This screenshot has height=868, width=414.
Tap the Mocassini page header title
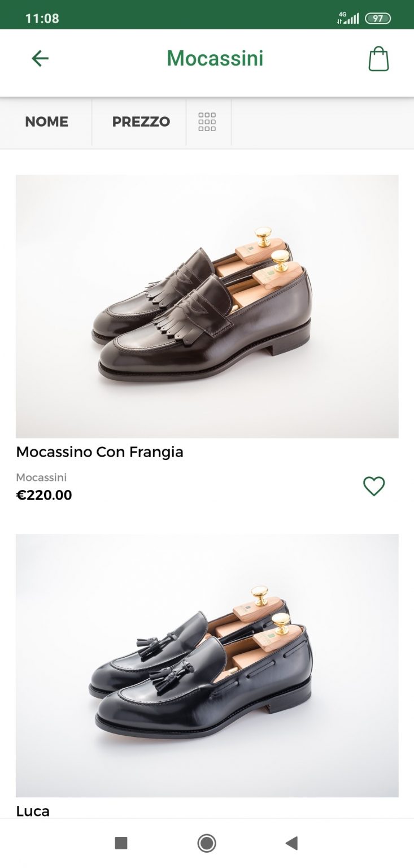[x=215, y=58]
